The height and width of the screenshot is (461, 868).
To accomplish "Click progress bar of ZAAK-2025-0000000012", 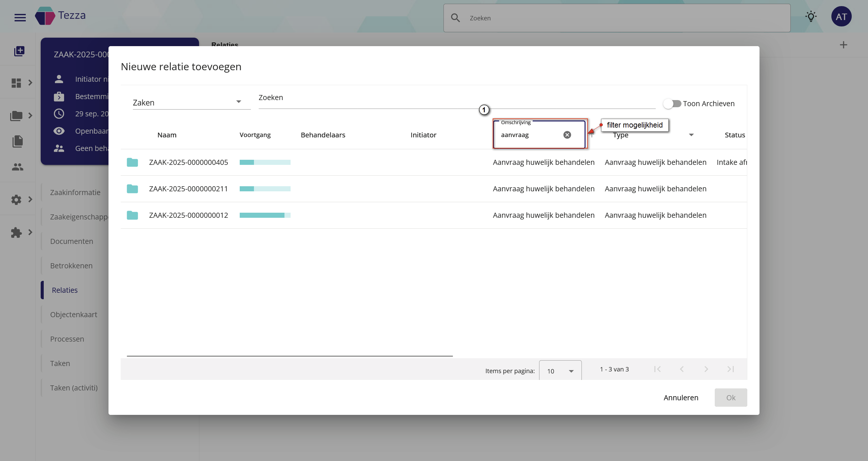I will pyautogui.click(x=265, y=215).
